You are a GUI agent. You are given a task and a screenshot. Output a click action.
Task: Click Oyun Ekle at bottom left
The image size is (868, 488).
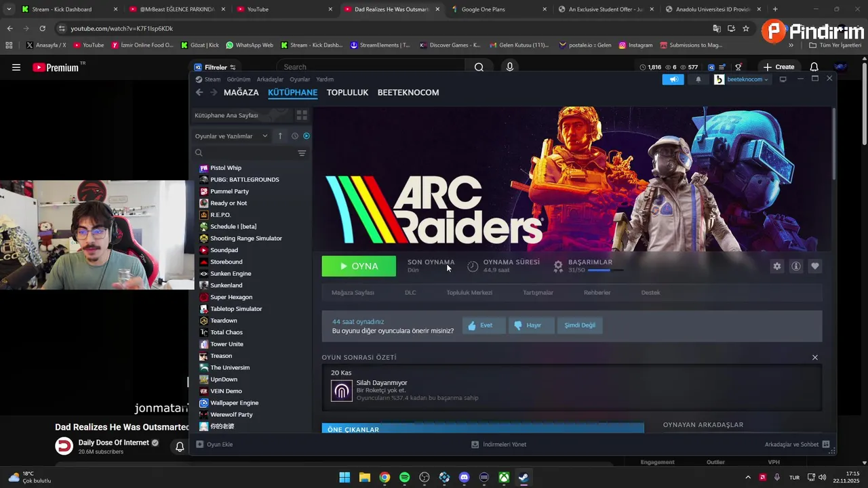coord(215,445)
